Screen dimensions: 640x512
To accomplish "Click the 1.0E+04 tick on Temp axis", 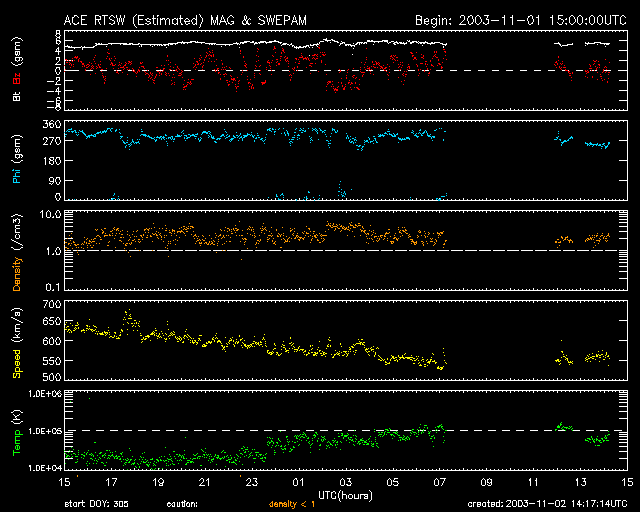I will [x=44, y=467].
